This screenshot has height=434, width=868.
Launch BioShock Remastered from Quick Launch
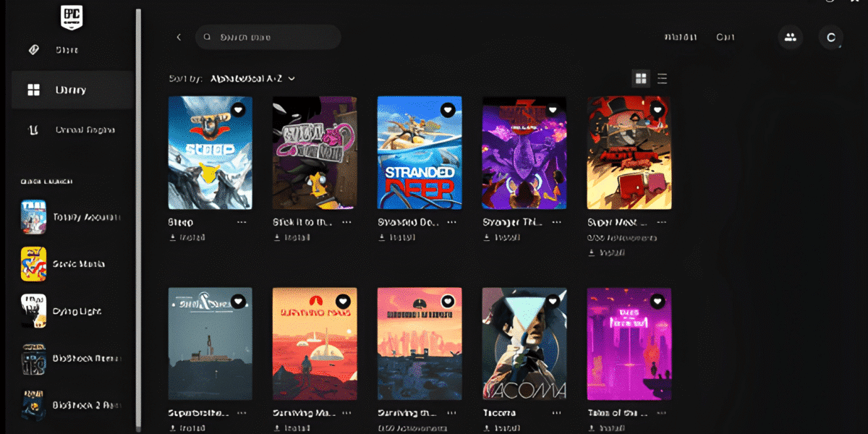coord(71,359)
